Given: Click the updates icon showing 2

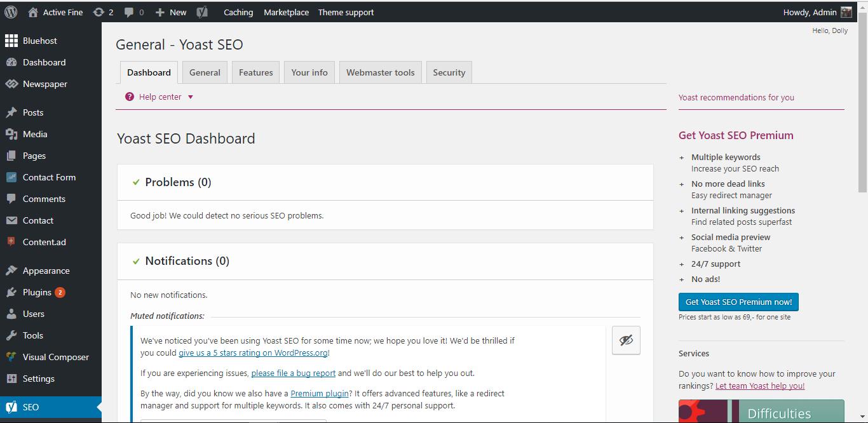Looking at the screenshot, I should (98, 12).
